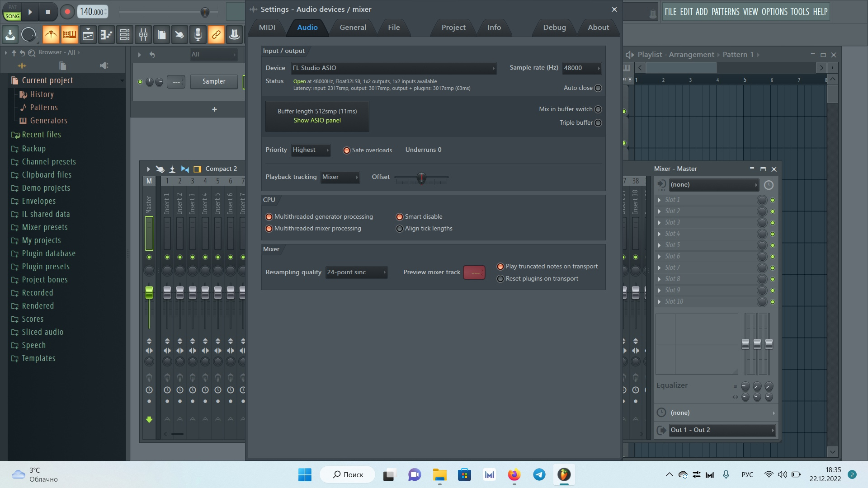Click Show ASIO panel link
The height and width of the screenshot is (488, 868).
coord(317,120)
